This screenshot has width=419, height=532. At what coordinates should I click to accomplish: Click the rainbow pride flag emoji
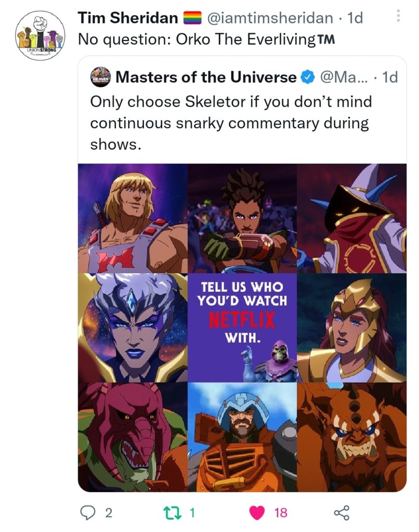(x=192, y=18)
